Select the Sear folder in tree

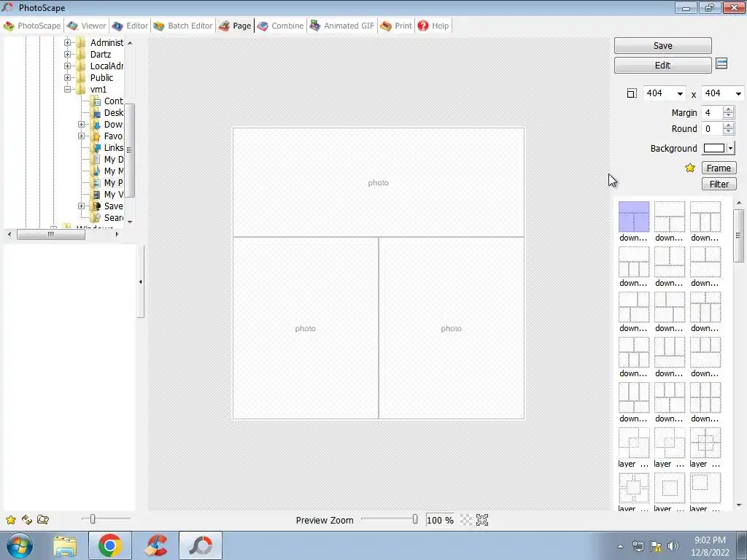108,217
